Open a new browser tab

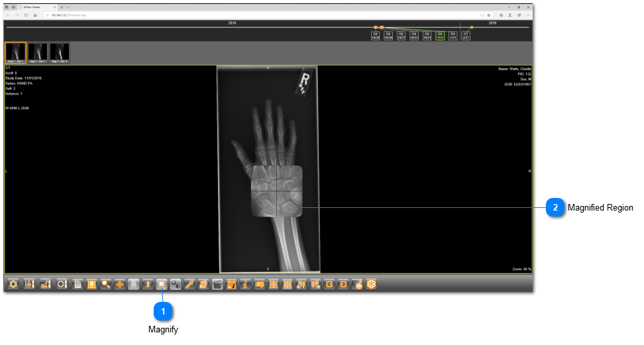[x=62, y=7]
